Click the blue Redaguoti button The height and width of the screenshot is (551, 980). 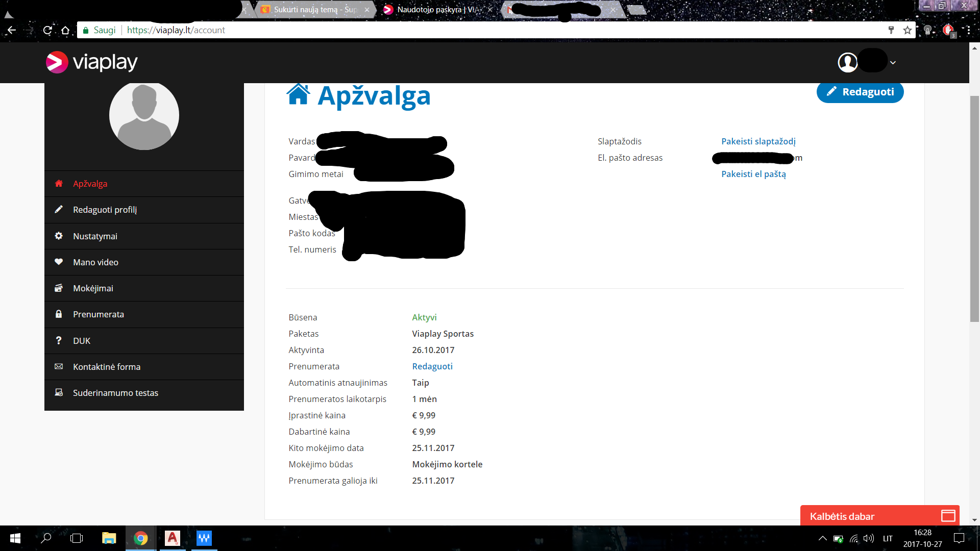pyautogui.click(x=860, y=92)
